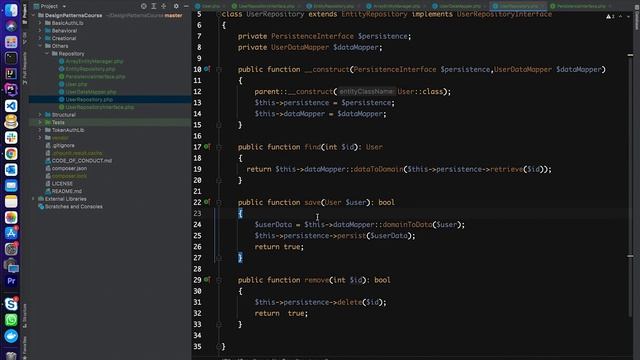Screen dimensions: 640x360
Task: Go to next highlighted problem arrow
Action: coord(628,16)
